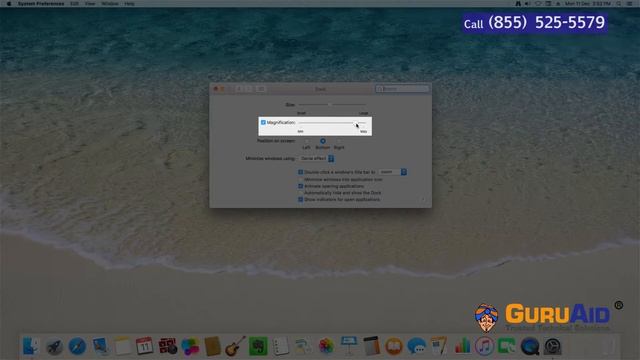The width and height of the screenshot is (640, 360).
Task: Open the Edit menu
Action: click(x=74, y=4)
